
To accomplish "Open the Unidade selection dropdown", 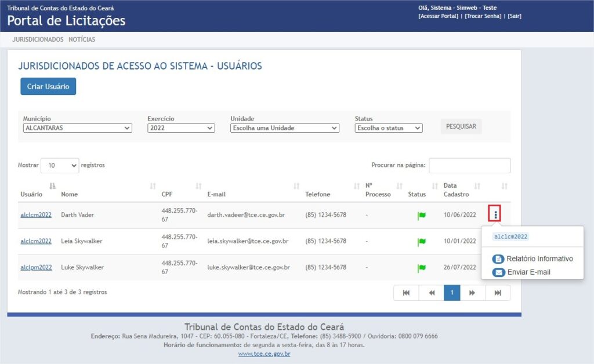I will point(284,128).
